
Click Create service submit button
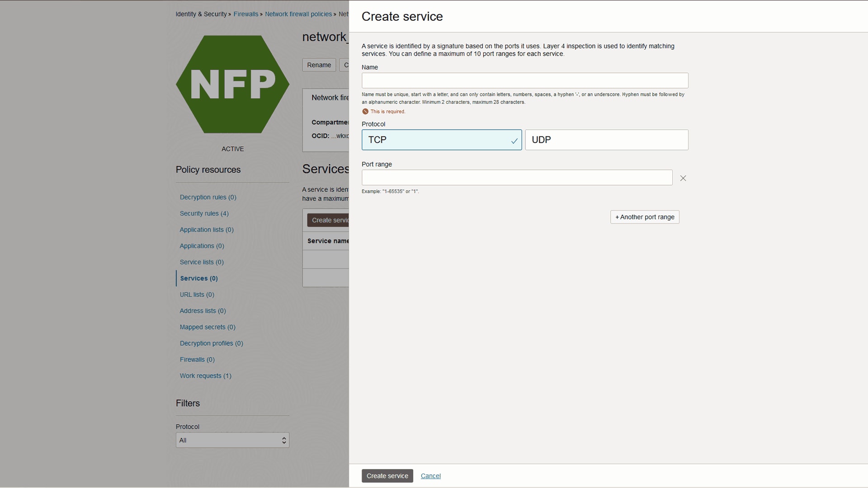click(x=387, y=475)
